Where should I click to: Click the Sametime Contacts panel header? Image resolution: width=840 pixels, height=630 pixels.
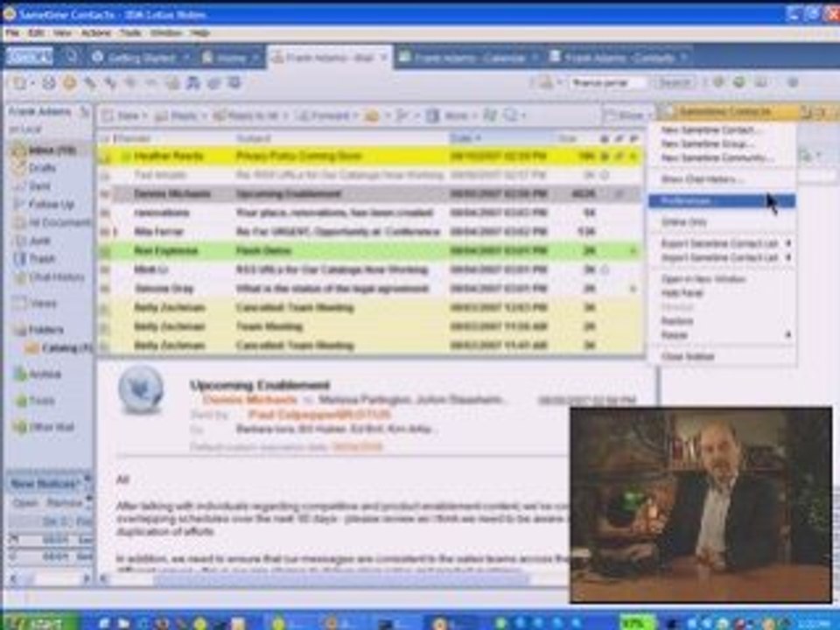(727, 112)
